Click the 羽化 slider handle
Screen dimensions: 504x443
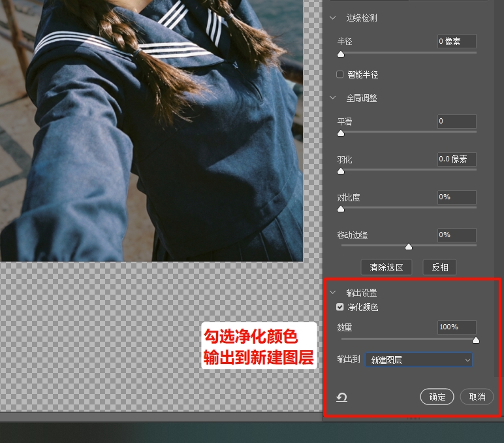[x=341, y=171]
